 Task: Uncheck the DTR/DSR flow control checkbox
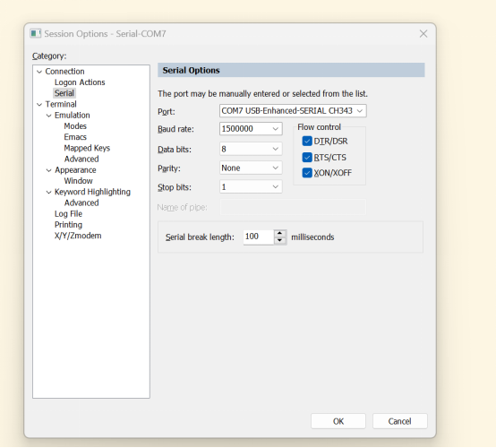[307, 141]
